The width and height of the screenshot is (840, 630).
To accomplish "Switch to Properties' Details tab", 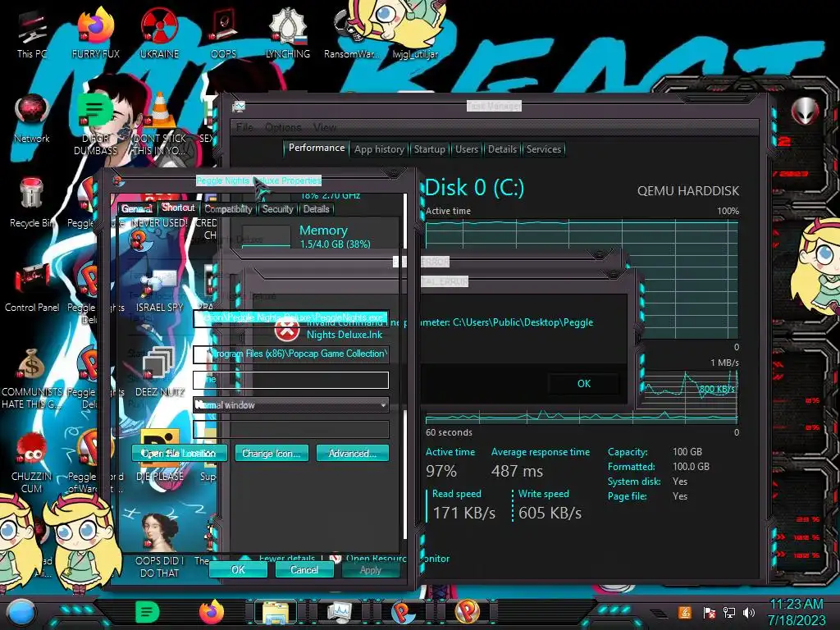I will [316, 209].
